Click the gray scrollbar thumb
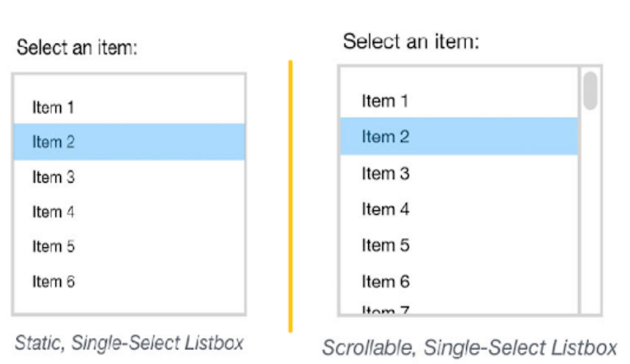 pyautogui.click(x=590, y=91)
